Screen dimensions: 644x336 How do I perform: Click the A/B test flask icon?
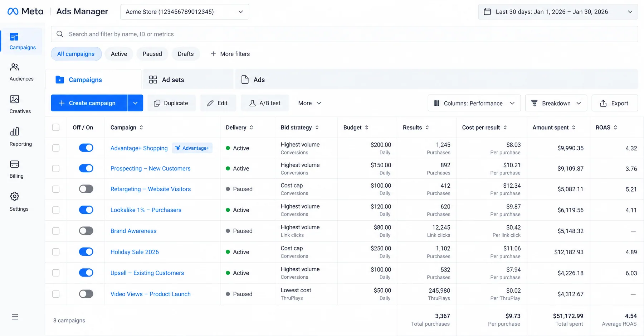pyautogui.click(x=253, y=103)
